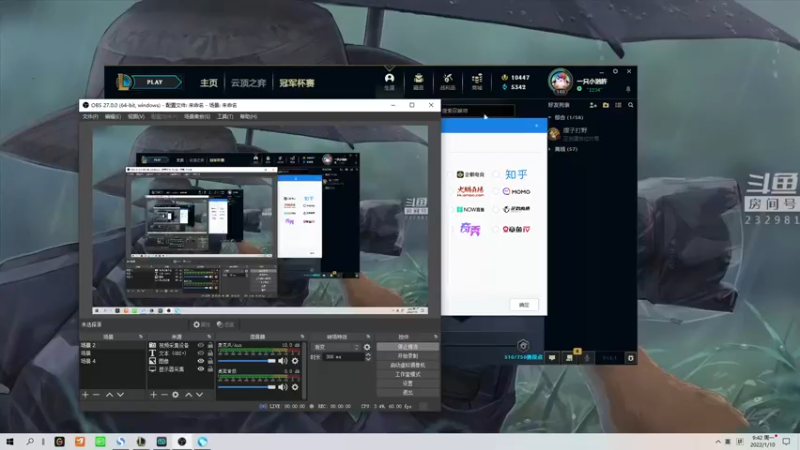
Task: Collapse the 综合 (1/58) friends group
Action: click(x=550, y=117)
